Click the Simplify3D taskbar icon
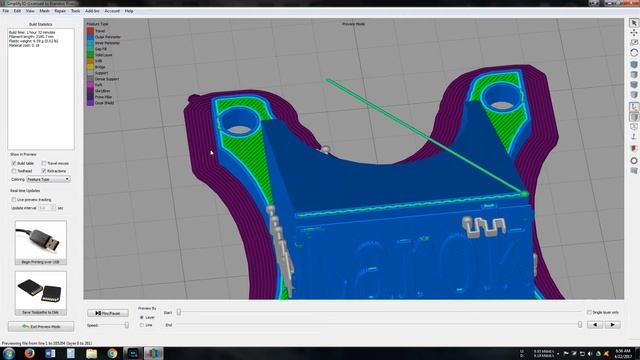640x360 pixels. [x=153, y=353]
